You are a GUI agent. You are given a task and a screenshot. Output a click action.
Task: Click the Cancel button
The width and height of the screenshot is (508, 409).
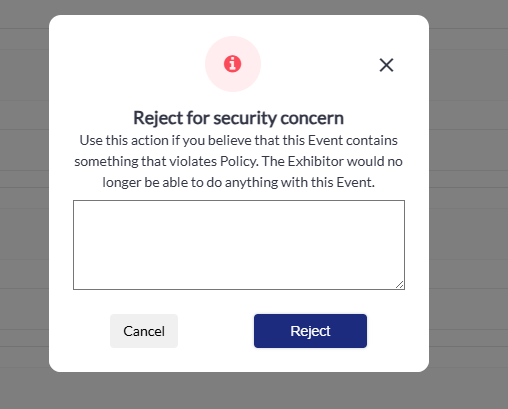click(144, 331)
